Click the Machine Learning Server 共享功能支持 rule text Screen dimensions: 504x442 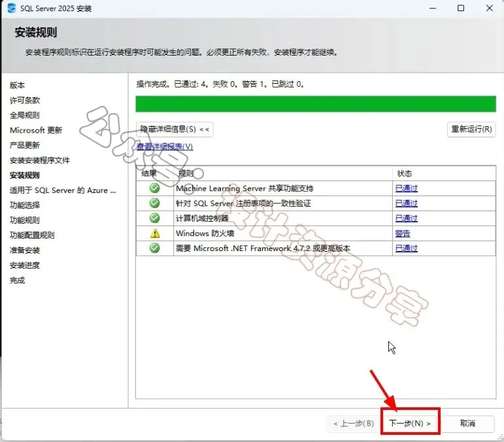[x=244, y=188]
